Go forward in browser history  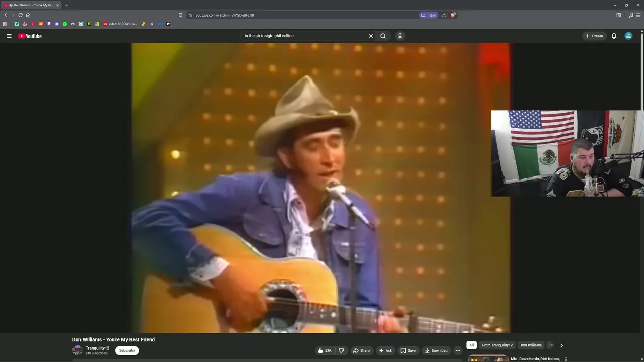click(x=13, y=15)
